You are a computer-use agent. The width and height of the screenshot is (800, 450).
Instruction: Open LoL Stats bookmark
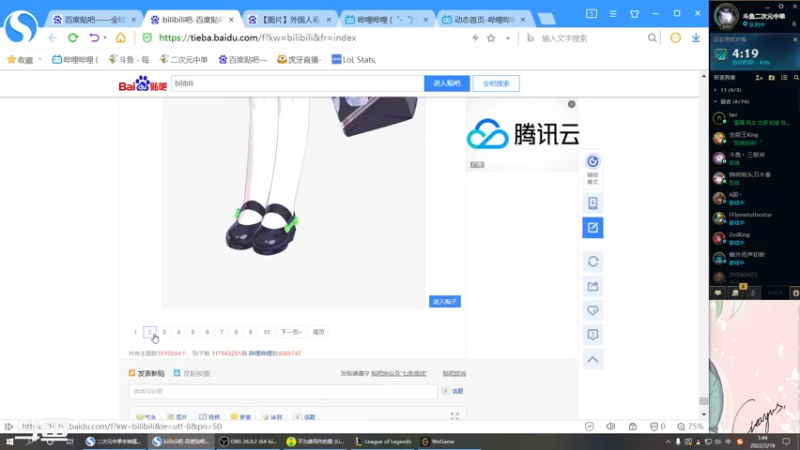[354, 60]
